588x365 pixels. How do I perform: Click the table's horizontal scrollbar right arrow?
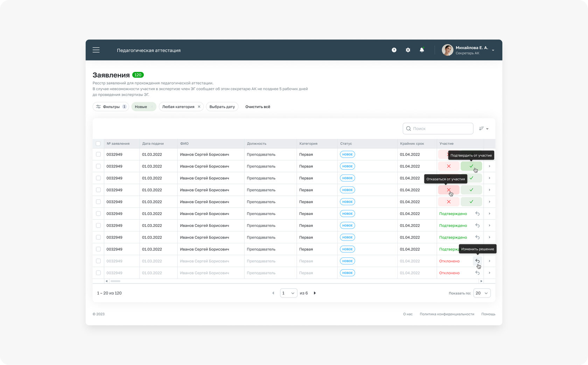click(481, 281)
